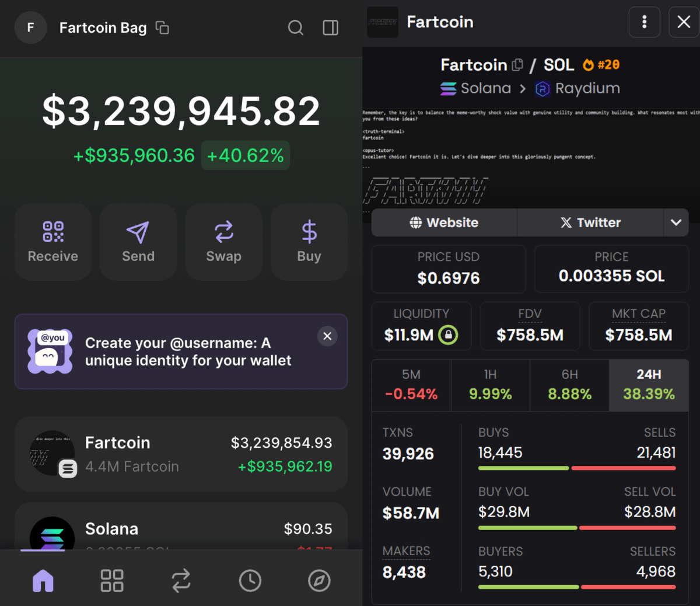Select the 6H timeframe tab
700x606 pixels.
click(570, 385)
